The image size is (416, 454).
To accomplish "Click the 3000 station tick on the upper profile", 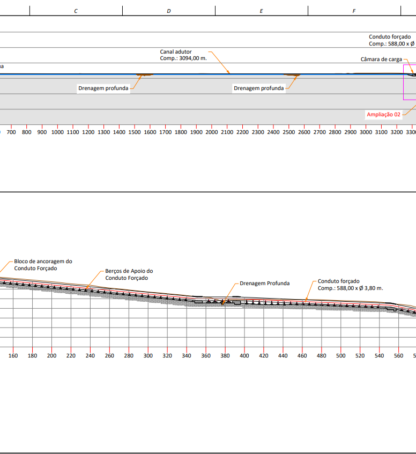I will coord(366,132).
